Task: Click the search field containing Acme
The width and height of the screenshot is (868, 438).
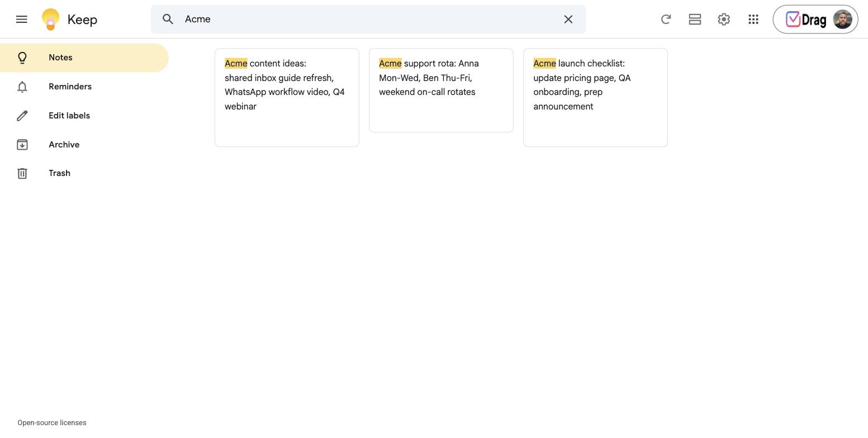Action: click(368, 19)
